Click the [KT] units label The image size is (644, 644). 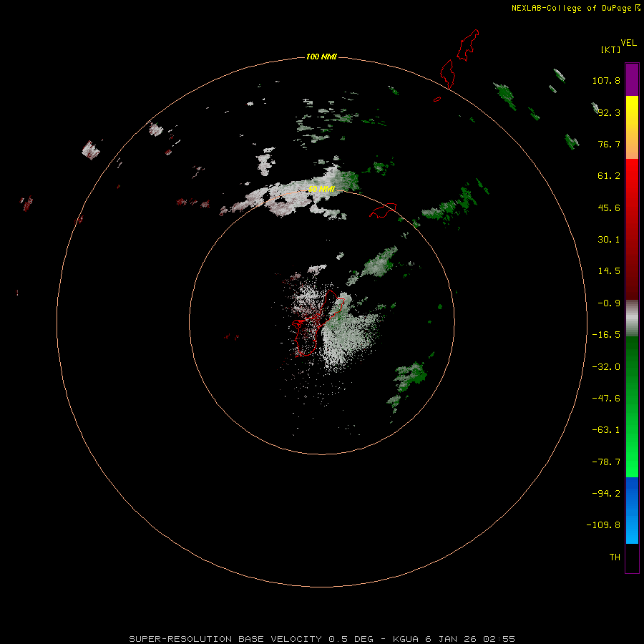[x=610, y=49]
